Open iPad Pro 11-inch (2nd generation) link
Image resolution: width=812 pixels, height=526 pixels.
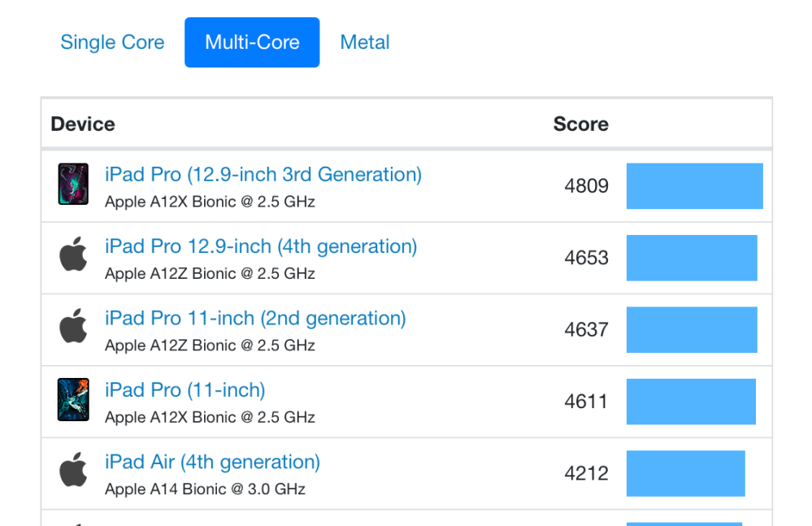tap(255, 319)
